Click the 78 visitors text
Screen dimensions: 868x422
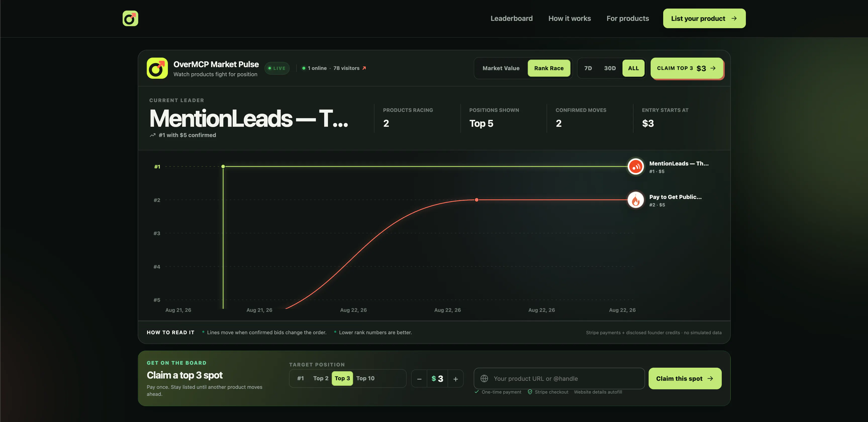point(346,68)
